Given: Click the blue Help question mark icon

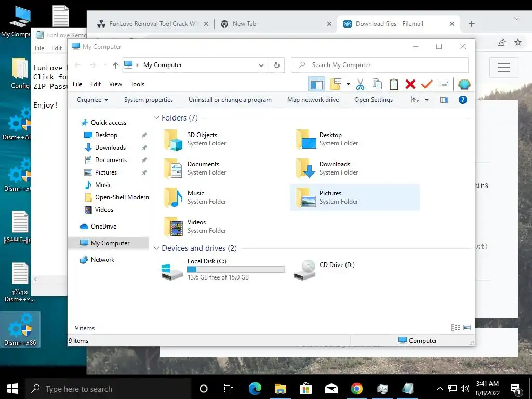Looking at the screenshot, I should pos(463,100).
